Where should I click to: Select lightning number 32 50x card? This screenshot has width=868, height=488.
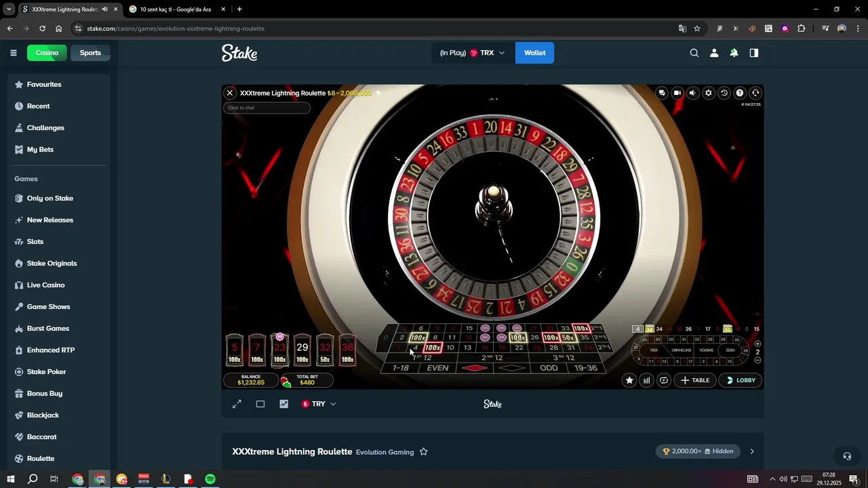(x=325, y=350)
